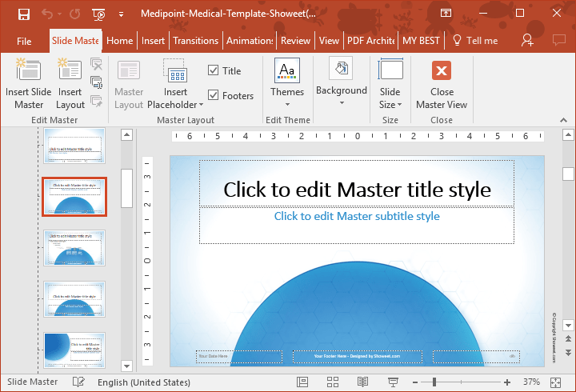Click the slide number footer placeholder
This screenshot has width=576, height=392.
476,356
